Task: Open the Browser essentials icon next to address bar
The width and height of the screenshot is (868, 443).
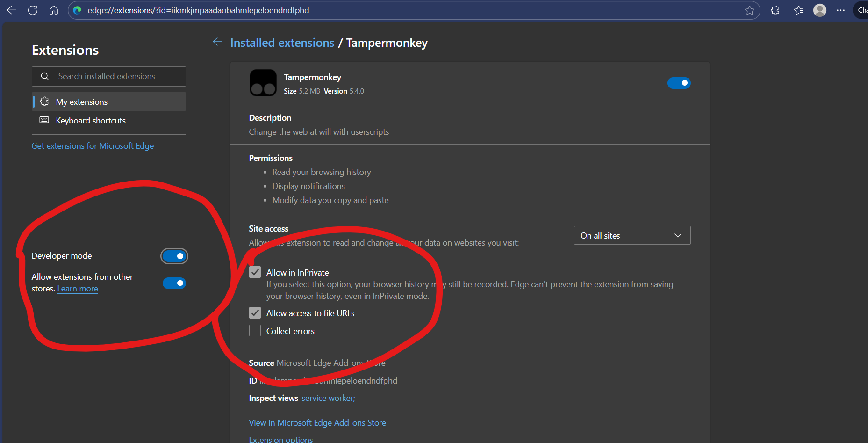Action: (775, 10)
